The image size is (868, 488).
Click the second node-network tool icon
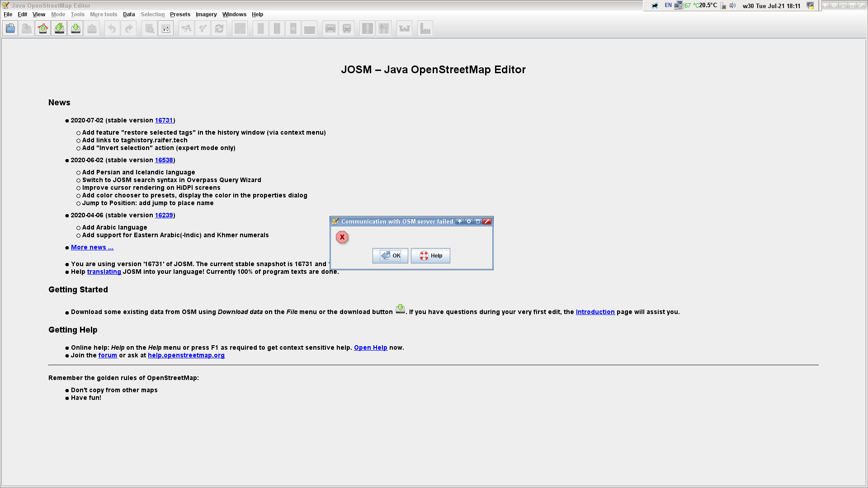pyautogui.click(x=203, y=28)
